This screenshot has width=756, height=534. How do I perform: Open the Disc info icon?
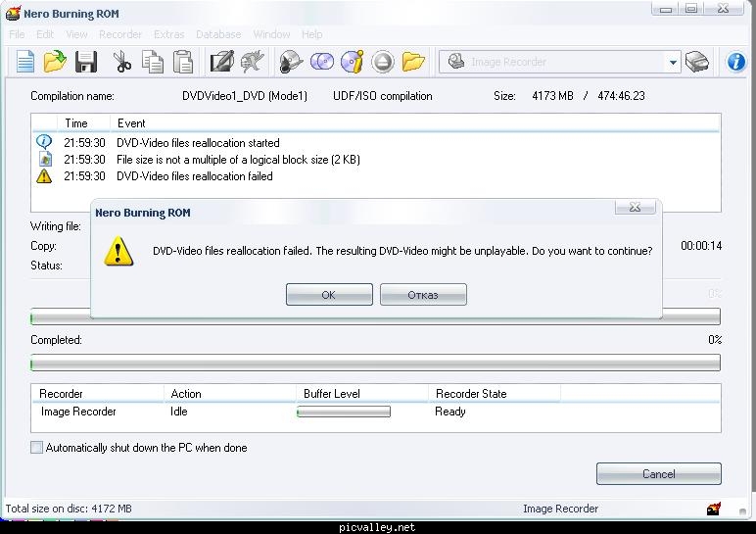click(353, 62)
